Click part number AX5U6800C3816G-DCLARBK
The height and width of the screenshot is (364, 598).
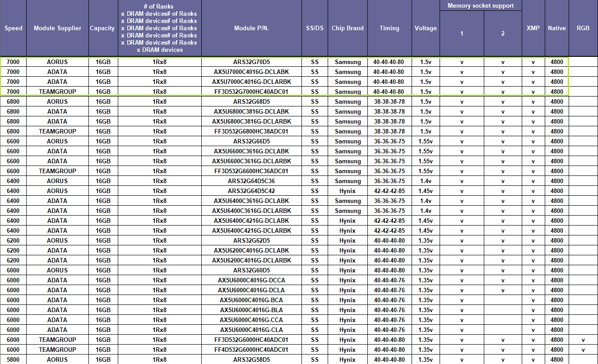point(251,121)
